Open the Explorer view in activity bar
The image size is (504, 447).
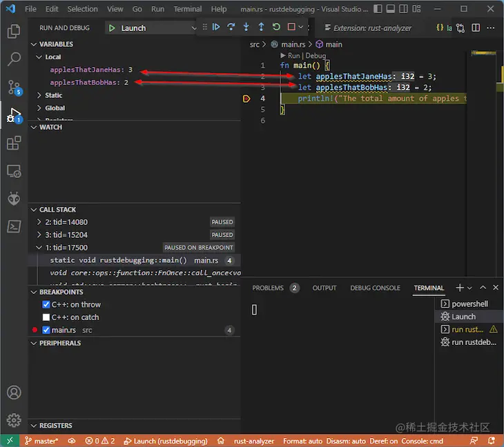point(14,31)
